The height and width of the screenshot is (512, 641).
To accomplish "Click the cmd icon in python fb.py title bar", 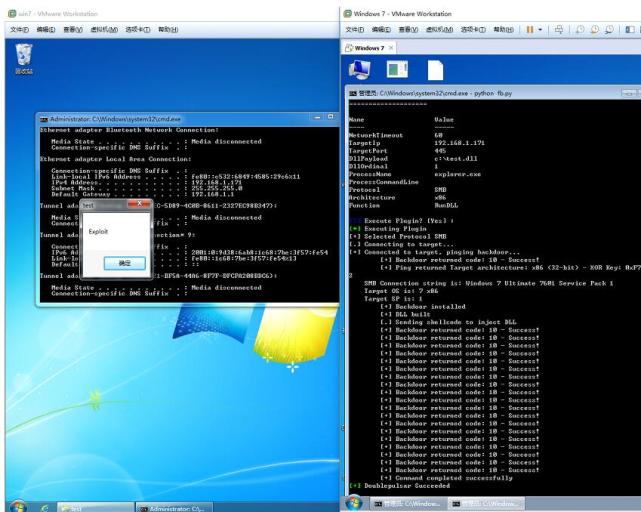I will (x=353, y=93).
